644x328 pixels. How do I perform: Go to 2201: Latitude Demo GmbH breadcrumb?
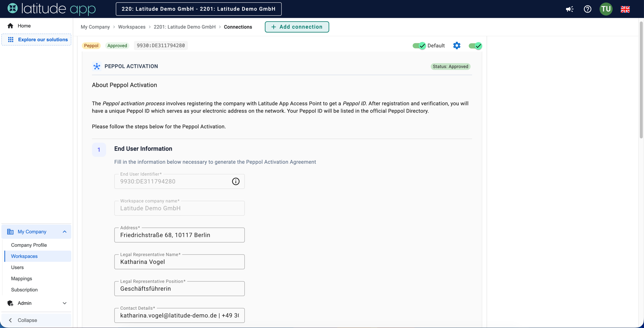pyautogui.click(x=185, y=27)
